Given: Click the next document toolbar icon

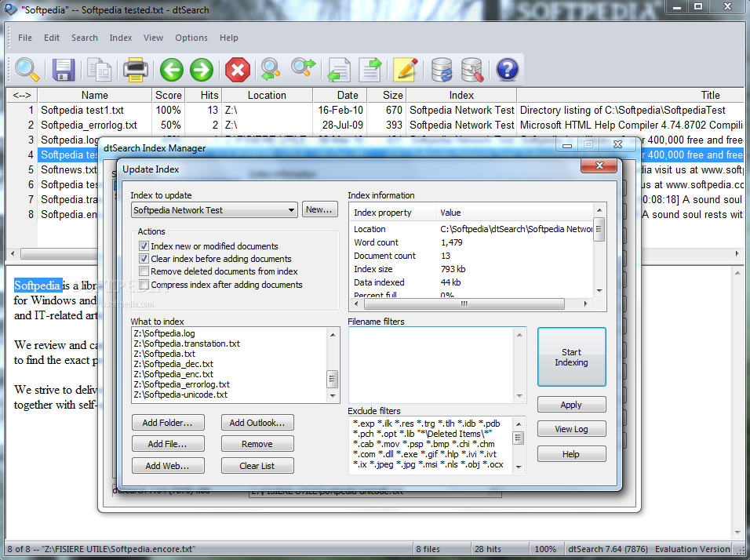Looking at the screenshot, I should (370, 70).
